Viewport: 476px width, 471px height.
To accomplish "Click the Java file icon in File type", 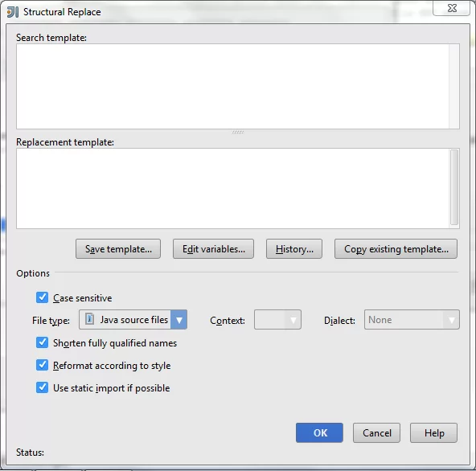I will point(89,319).
